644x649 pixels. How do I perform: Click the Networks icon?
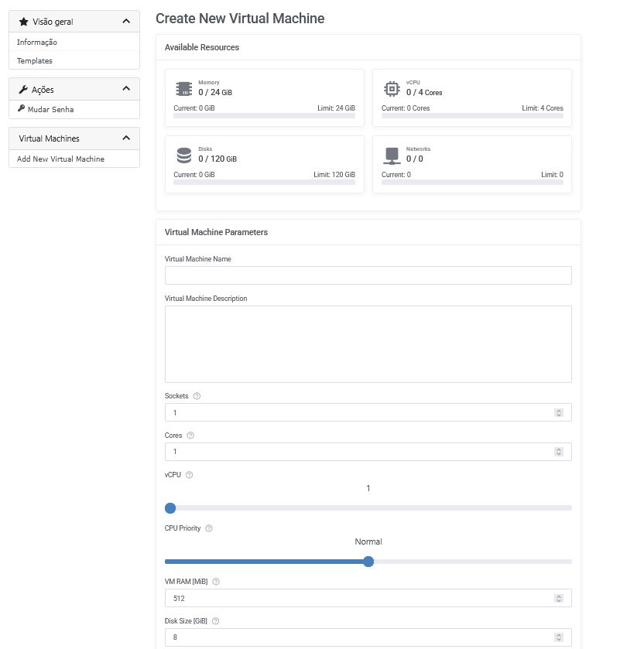[392, 155]
